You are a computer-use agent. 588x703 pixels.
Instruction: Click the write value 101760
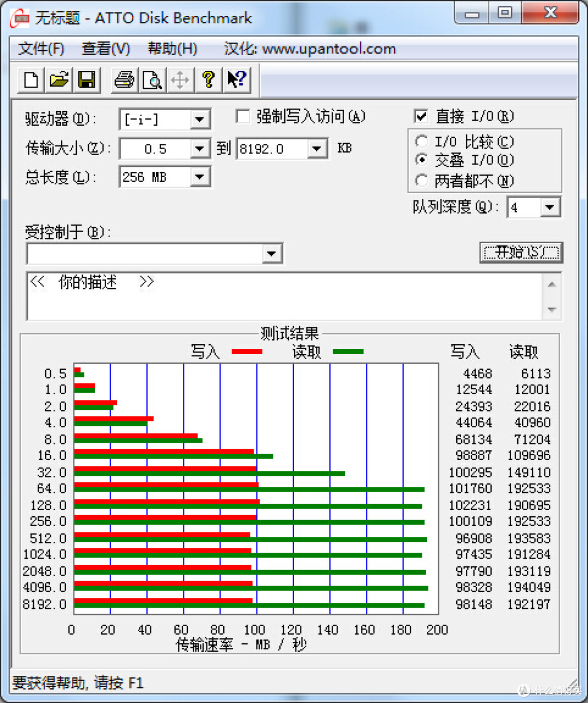click(470, 488)
